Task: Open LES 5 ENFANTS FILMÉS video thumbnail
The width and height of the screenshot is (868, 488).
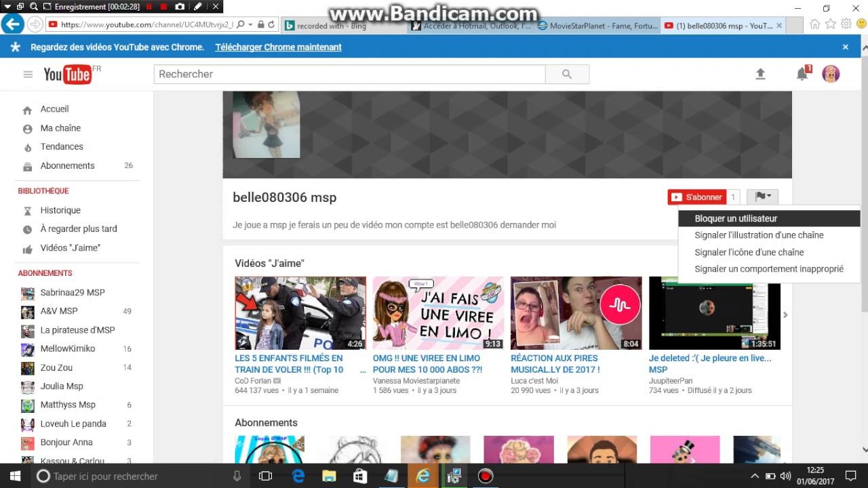Action: 300,313
